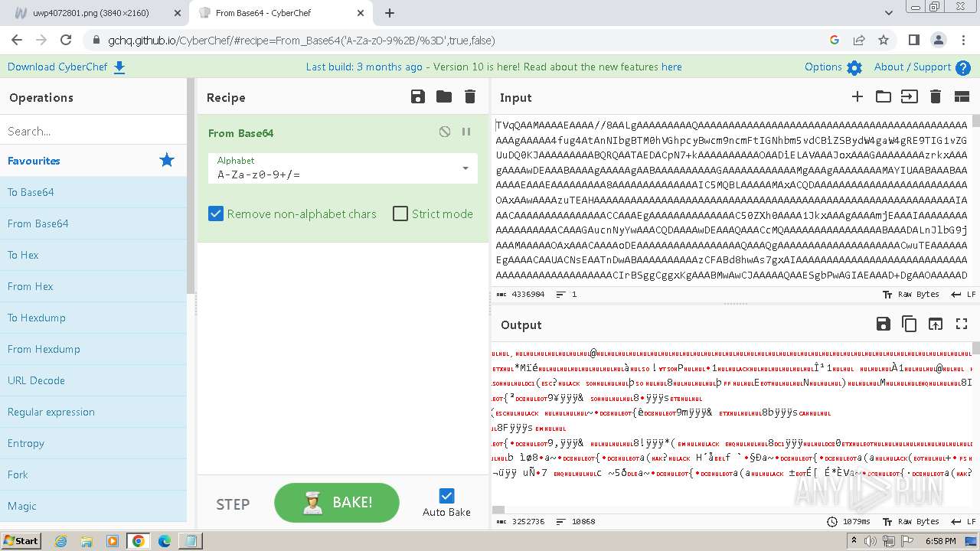Save output to file
The image size is (980, 551).
[884, 324]
